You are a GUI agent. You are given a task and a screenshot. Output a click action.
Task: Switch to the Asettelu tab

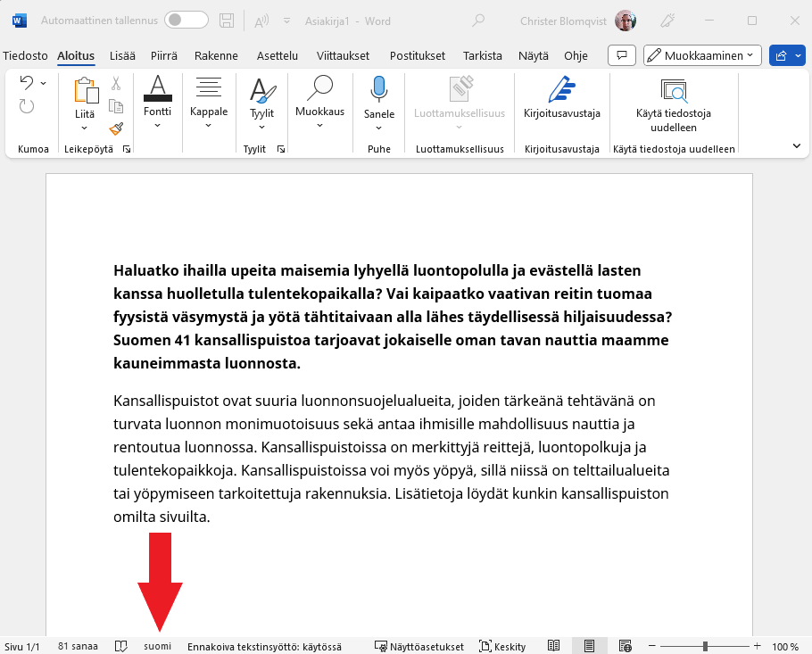click(277, 55)
